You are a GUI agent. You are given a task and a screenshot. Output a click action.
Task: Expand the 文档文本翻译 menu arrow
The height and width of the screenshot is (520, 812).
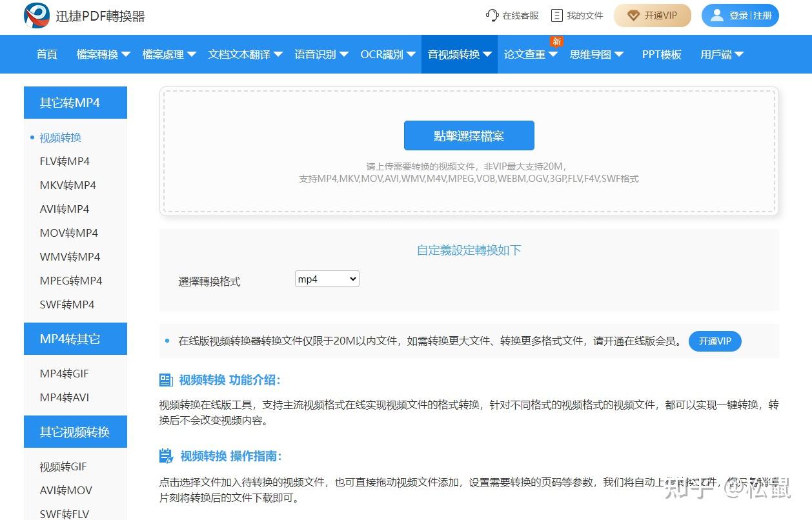pos(278,55)
